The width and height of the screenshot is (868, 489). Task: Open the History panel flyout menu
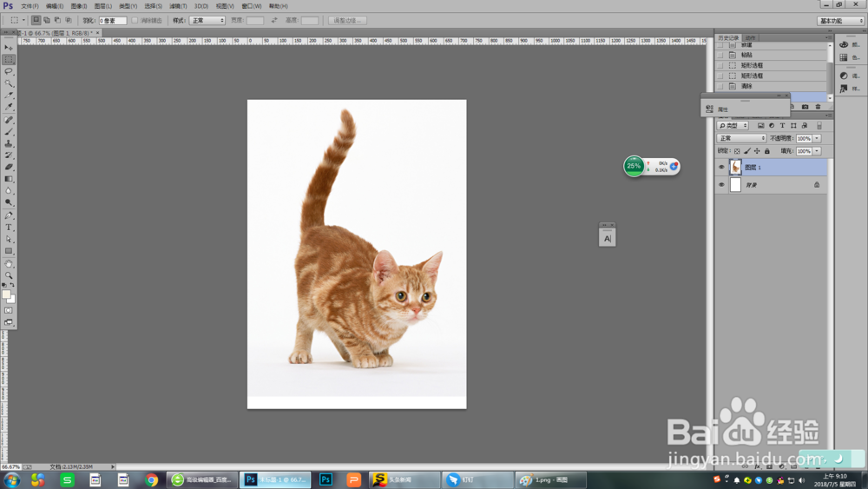click(x=828, y=37)
